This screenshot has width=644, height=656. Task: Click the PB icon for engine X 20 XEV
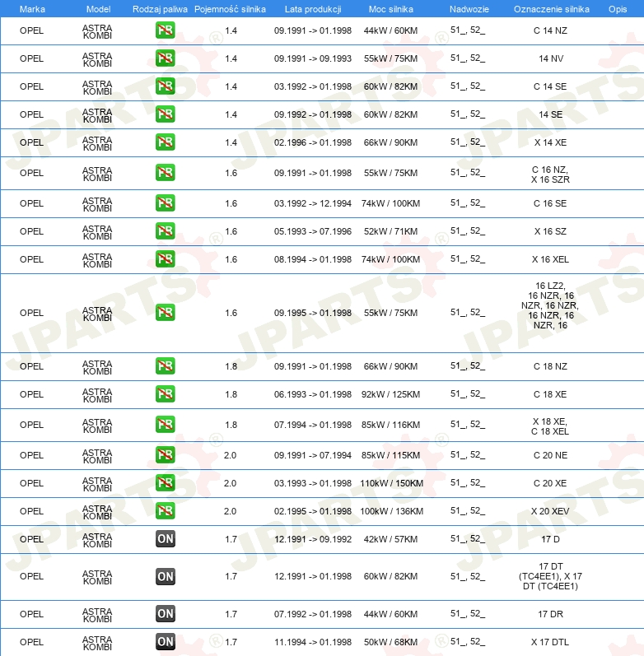(165, 511)
